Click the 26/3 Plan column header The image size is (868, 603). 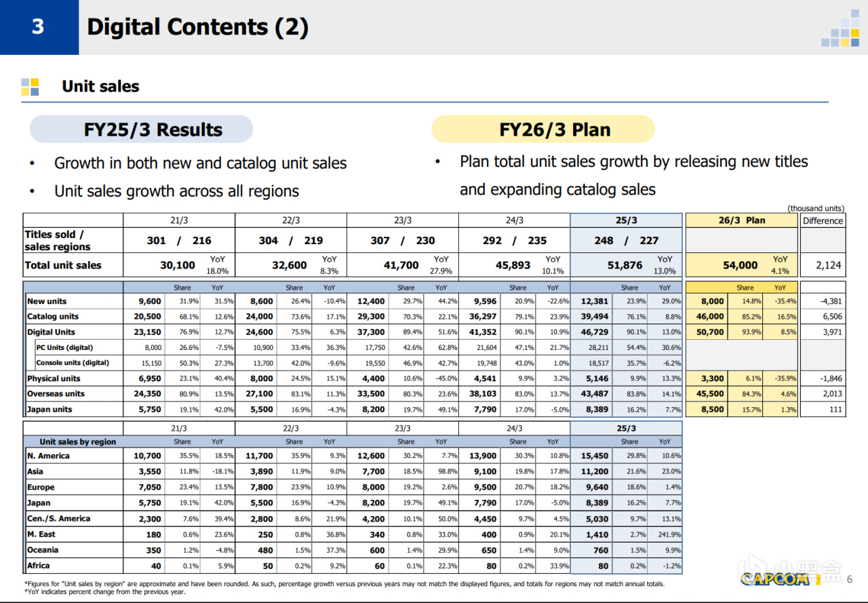pos(741,220)
